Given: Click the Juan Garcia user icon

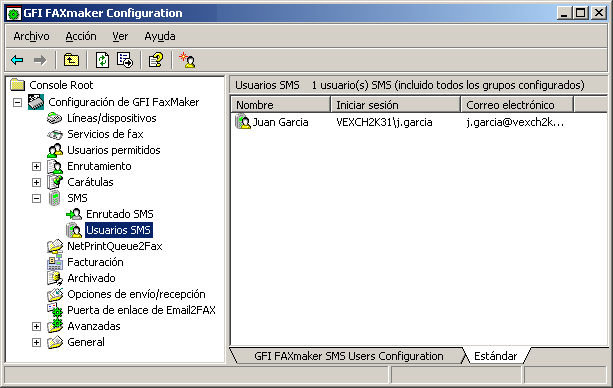Looking at the screenshot, I should 243,122.
